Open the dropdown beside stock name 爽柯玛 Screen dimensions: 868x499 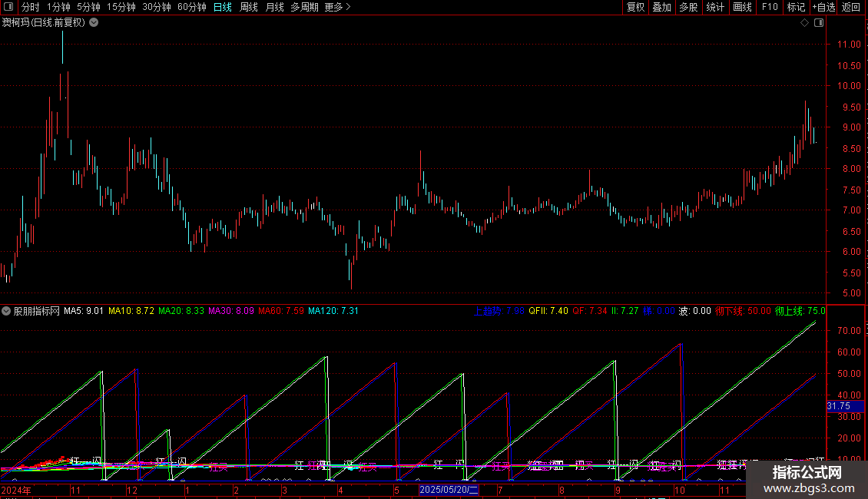click(x=94, y=23)
